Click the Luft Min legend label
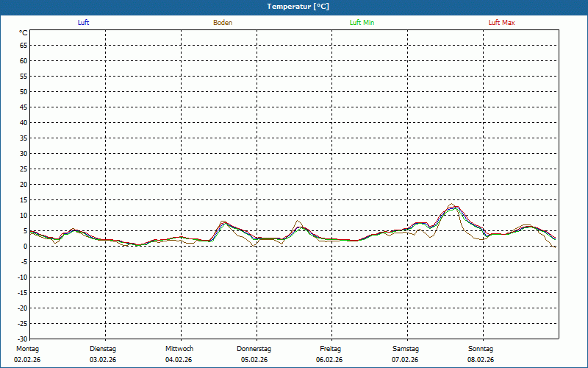Viewport: 588px width, 368px height. 362,23
